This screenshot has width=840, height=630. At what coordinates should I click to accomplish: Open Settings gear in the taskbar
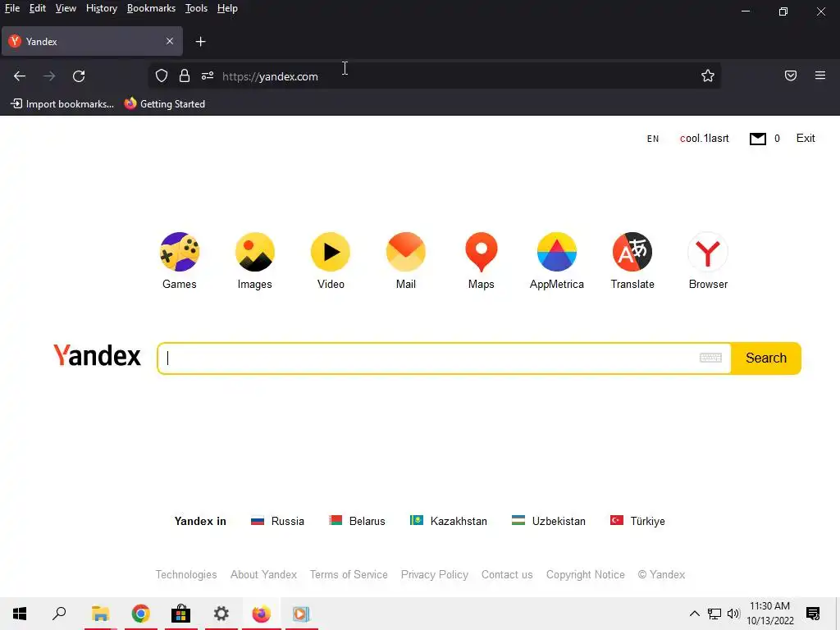coord(221,614)
